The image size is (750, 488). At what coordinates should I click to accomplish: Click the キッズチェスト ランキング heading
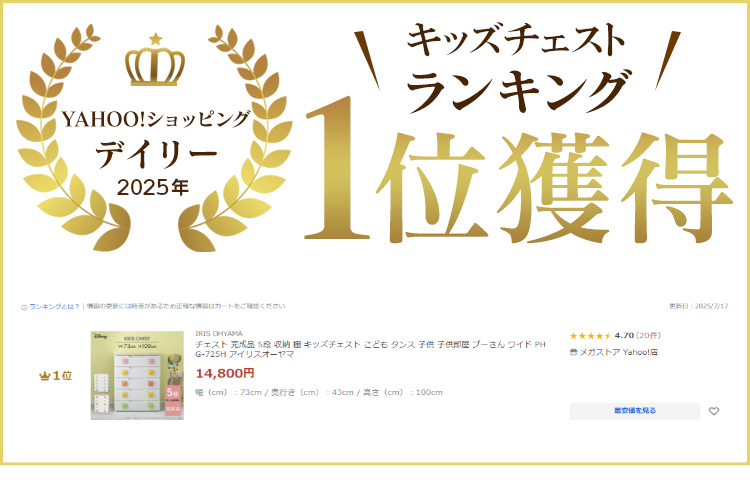click(518, 67)
